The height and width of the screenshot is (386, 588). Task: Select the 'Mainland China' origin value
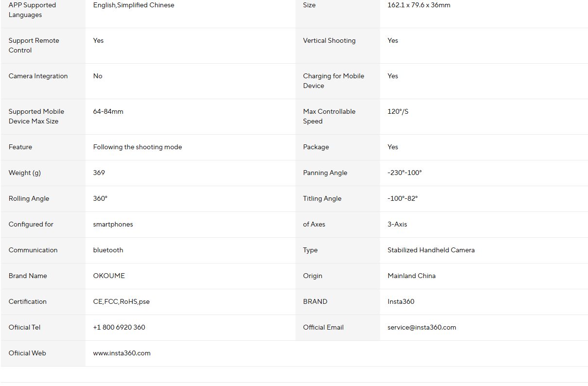click(x=411, y=276)
